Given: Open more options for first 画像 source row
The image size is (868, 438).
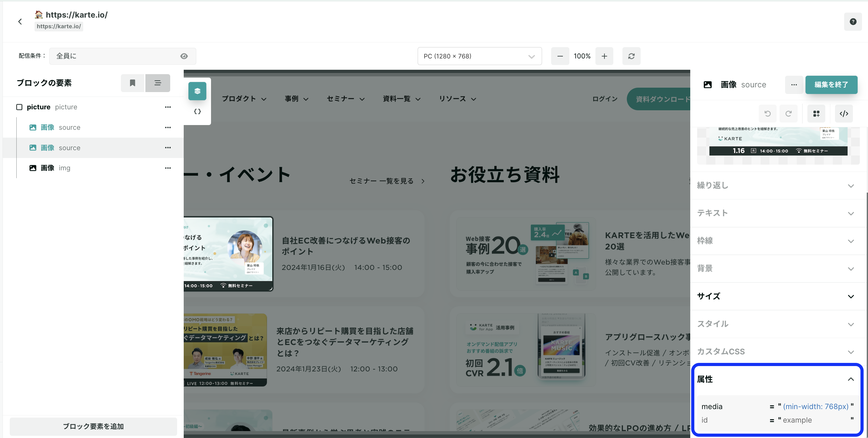Looking at the screenshot, I should click(168, 128).
